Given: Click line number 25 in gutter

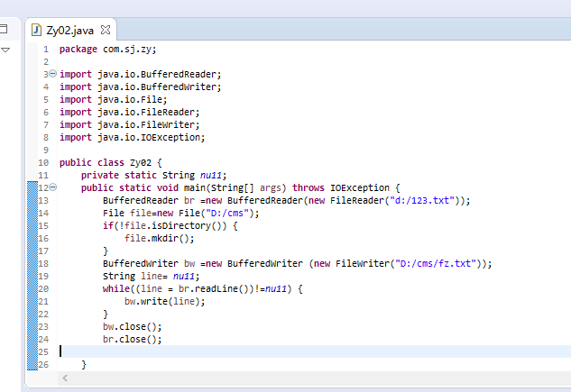Looking at the screenshot, I should click(43, 352).
